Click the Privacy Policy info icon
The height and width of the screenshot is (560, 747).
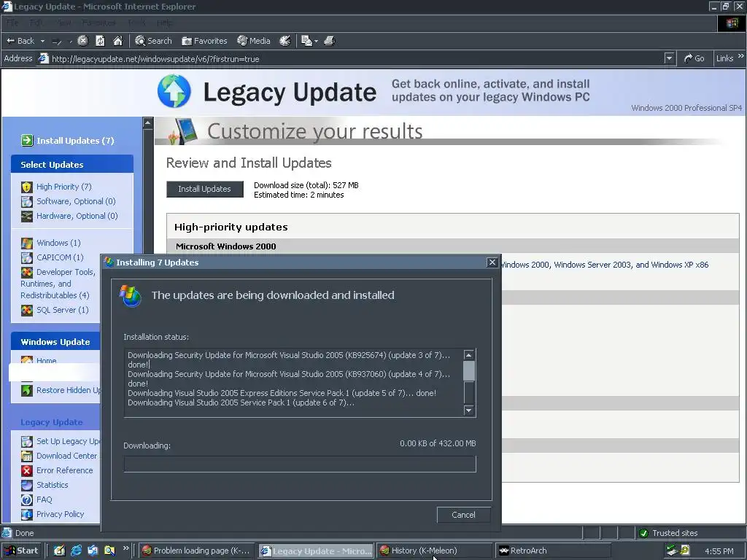[27, 514]
